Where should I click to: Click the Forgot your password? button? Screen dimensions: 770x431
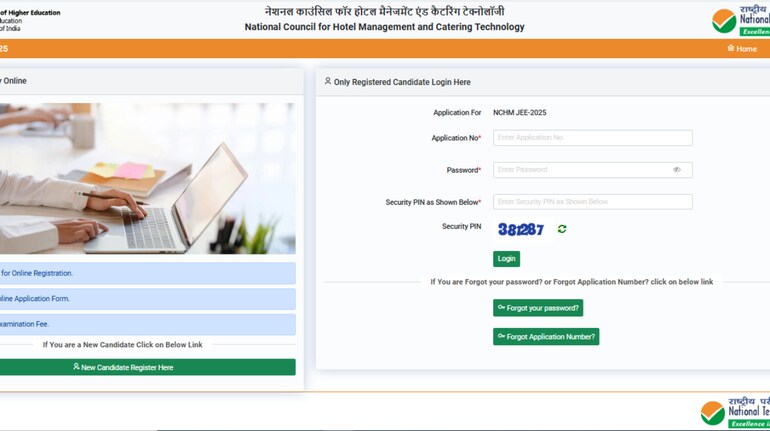pos(538,308)
